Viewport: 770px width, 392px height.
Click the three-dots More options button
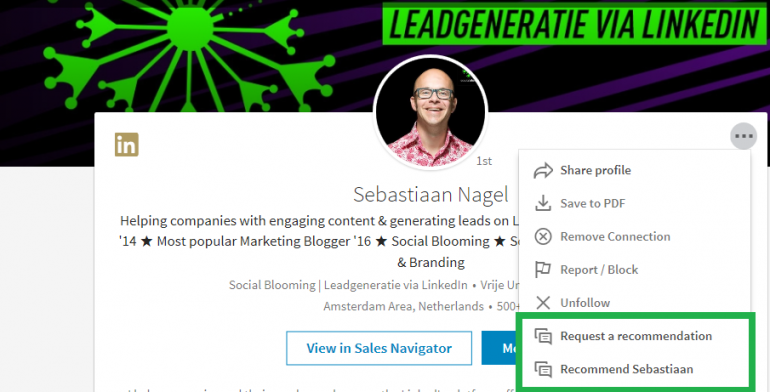pyautogui.click(x=743, y=136)
